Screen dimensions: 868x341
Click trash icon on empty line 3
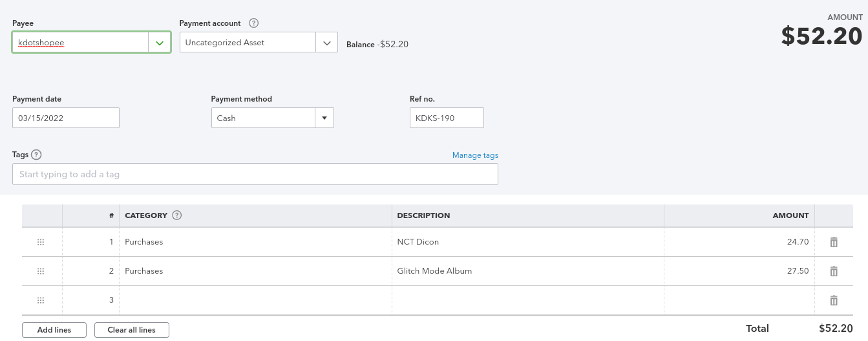pos(834,300)
